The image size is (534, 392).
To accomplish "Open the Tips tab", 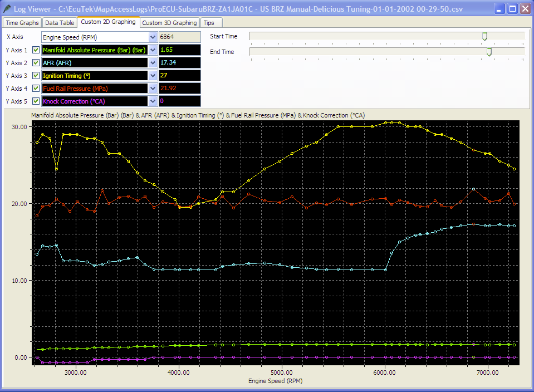I will point(209,23).
